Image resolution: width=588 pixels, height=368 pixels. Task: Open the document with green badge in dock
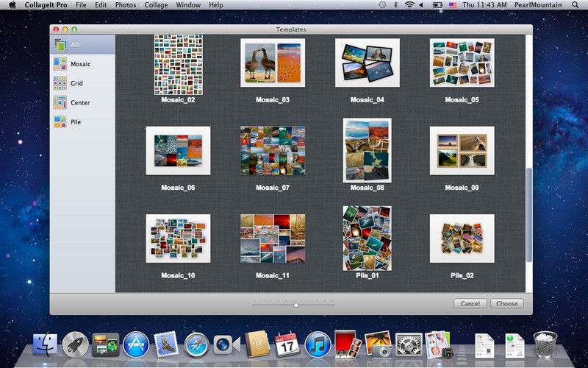[x=514, y=345]
